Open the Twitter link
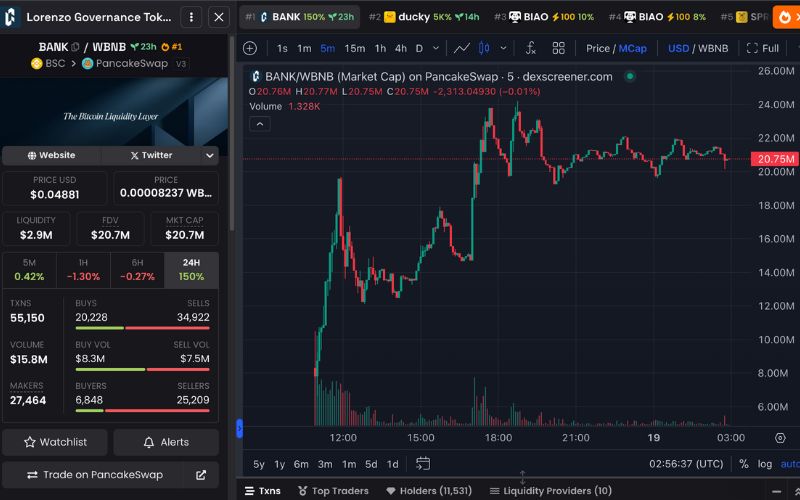Viewport: 800px width, 500px height. tap(151, 155)
